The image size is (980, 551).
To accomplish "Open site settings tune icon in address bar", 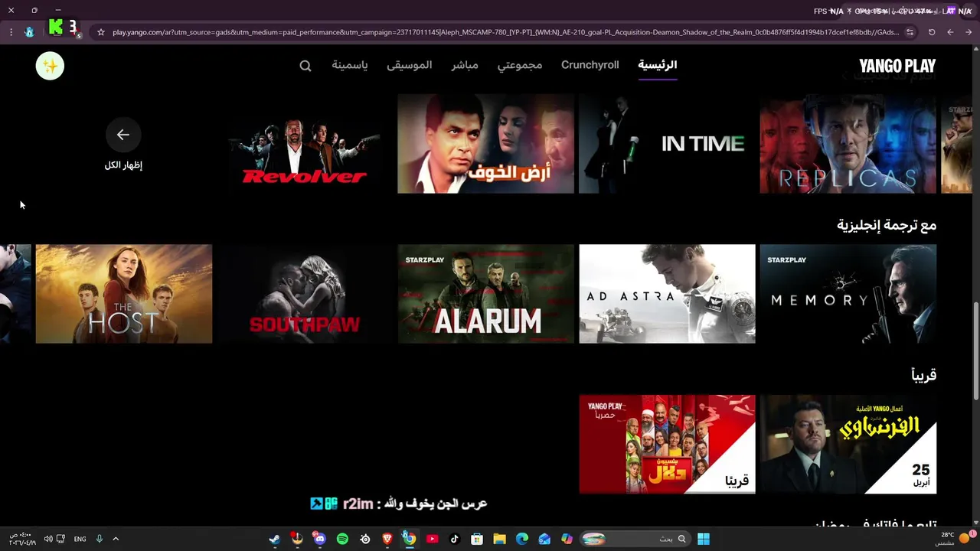I will (910, 32).
